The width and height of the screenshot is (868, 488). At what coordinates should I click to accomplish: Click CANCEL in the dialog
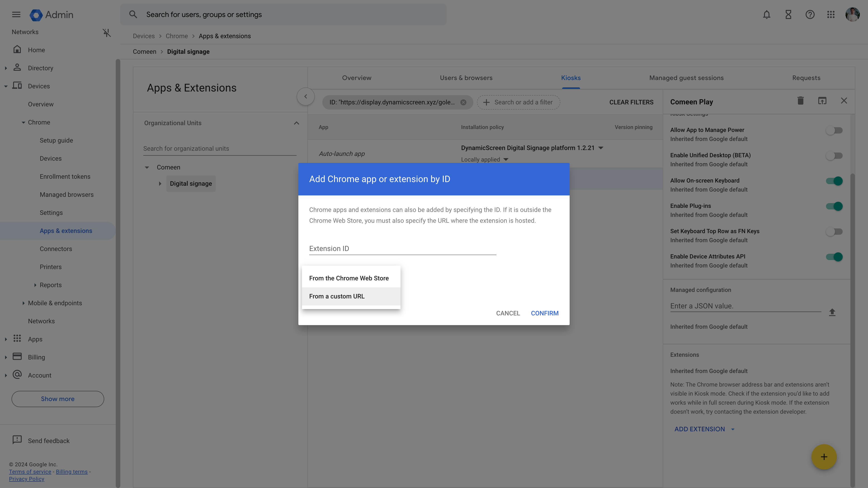coord(508,313)
